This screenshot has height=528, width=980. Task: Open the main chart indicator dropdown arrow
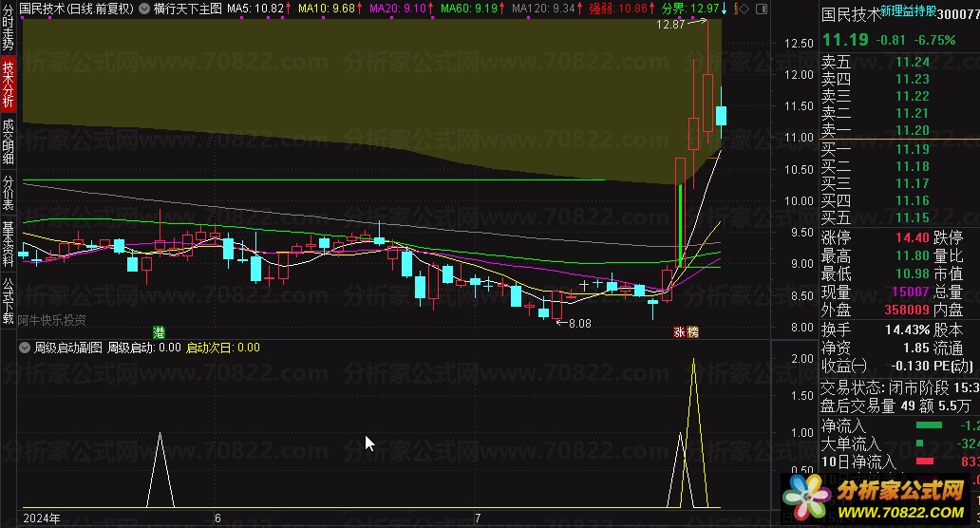pos(144,9)
